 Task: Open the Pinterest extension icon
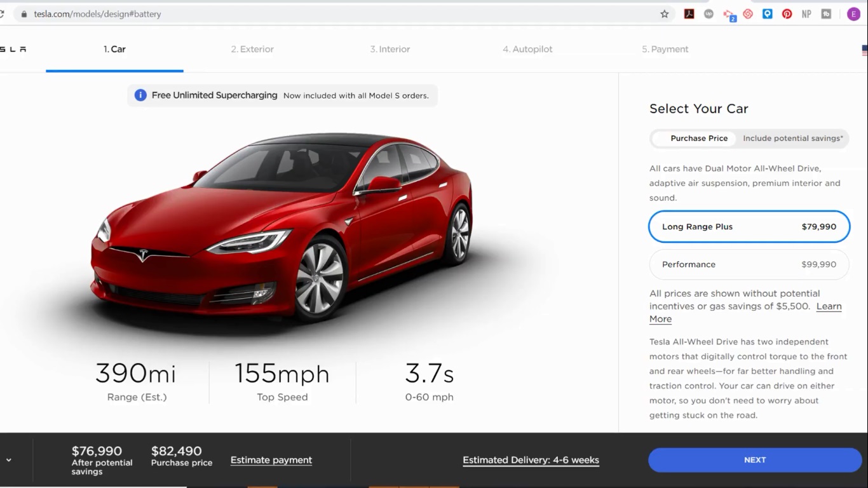(x=787, y=14)
